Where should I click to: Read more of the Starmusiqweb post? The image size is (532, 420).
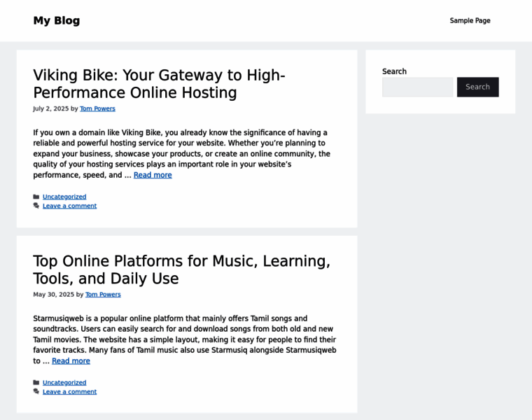coord(71,361)
